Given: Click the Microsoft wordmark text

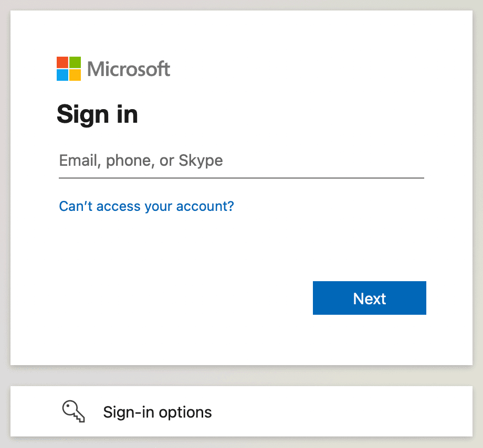Looking at the screenshot, I should 129,69.
